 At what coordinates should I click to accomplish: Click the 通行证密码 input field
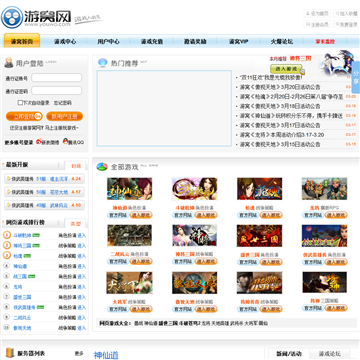click(57, 91)
